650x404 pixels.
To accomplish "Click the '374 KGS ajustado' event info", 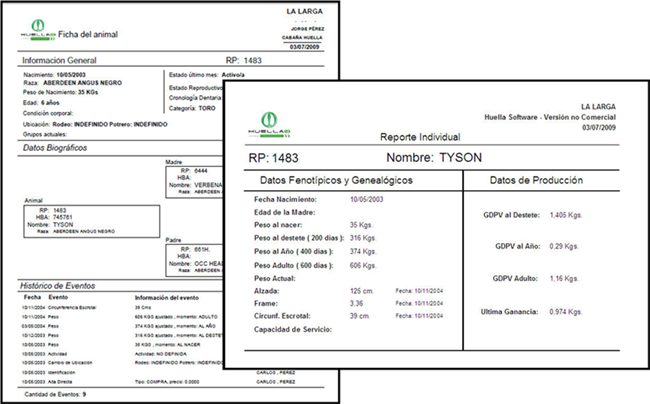I will pos(175,326).
